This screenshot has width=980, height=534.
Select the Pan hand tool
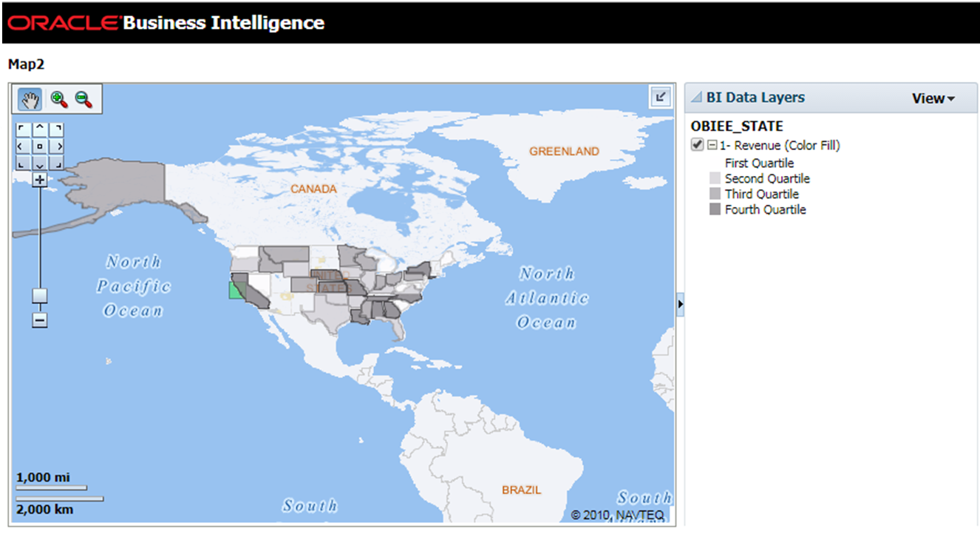(29, 99)
